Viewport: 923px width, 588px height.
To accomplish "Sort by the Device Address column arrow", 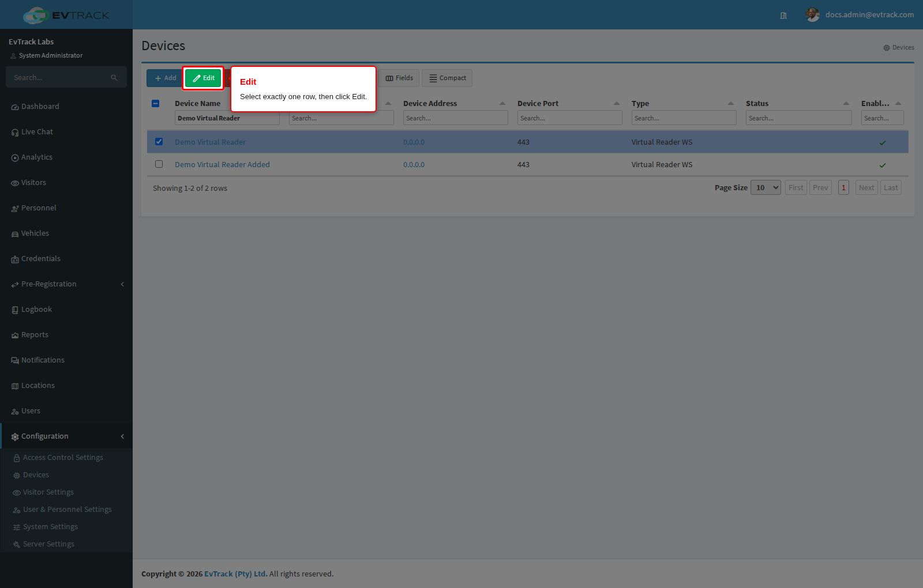I will coord(502,104).
